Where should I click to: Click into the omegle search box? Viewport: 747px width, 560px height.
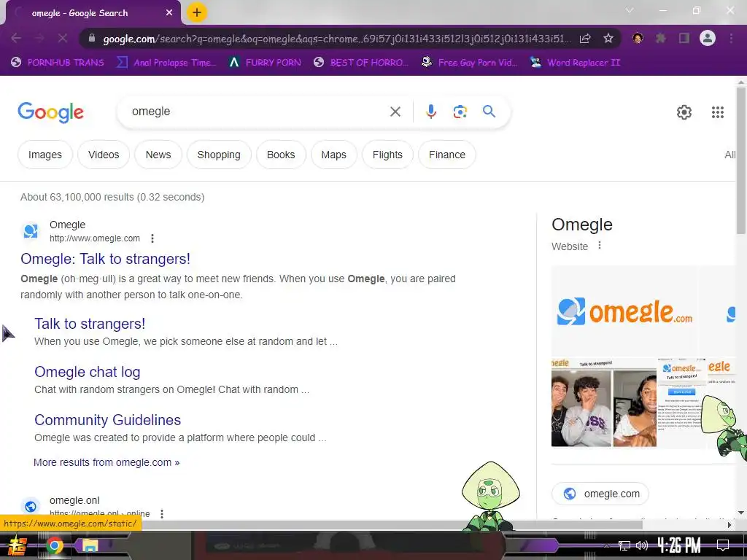click(258, 112)
